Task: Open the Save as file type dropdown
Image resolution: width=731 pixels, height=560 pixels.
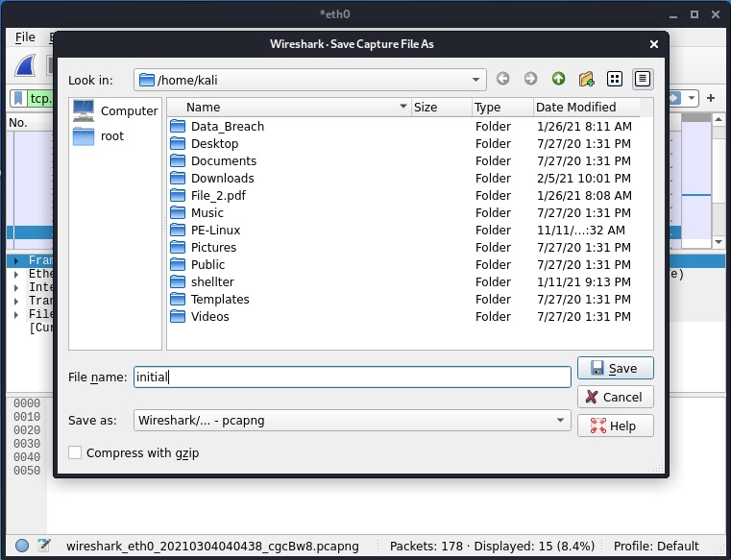Action: [560, 420]
